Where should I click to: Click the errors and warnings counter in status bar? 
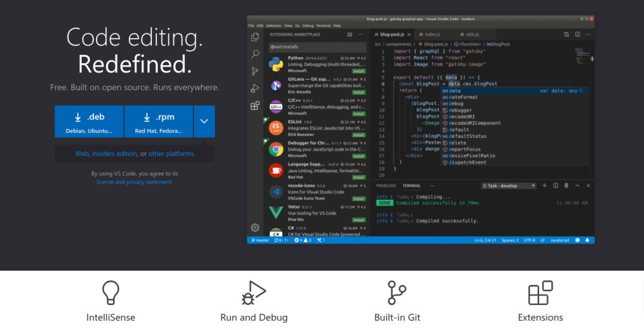(x=303, y=240)
